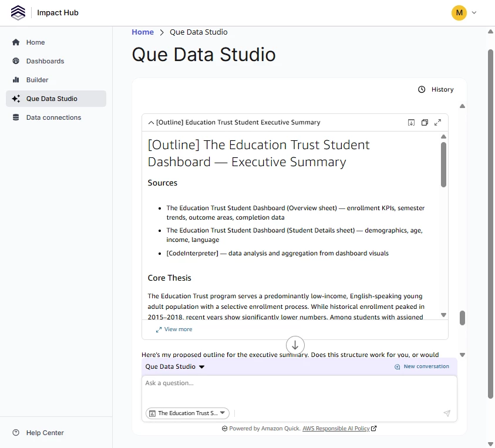495x448 pixels.
Task: Expand the Outline card to full screen
Action: point(437,123)
